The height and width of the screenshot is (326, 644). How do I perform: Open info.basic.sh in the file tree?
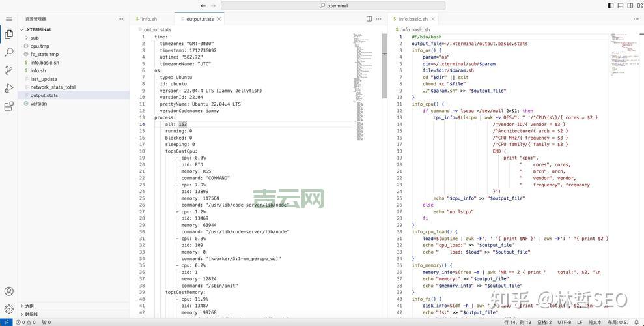click(x=44, y=63)
